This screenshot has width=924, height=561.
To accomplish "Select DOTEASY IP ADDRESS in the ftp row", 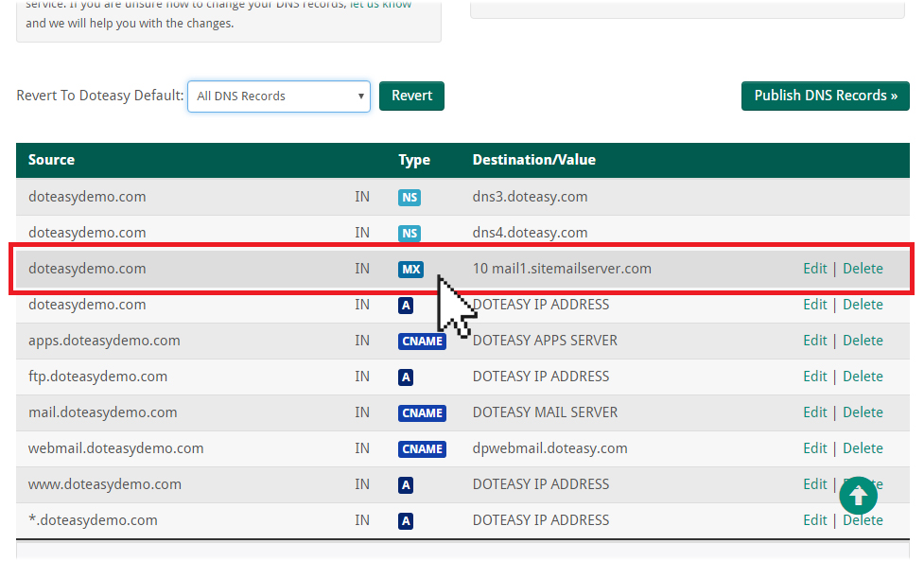I will 541,377.
